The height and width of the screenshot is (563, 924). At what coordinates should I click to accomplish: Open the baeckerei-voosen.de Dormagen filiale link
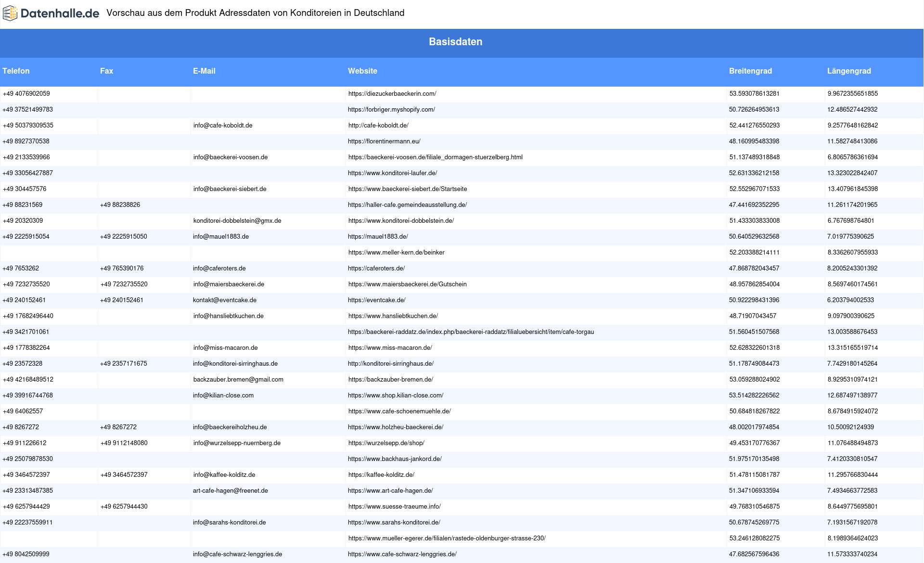[436, 157]
